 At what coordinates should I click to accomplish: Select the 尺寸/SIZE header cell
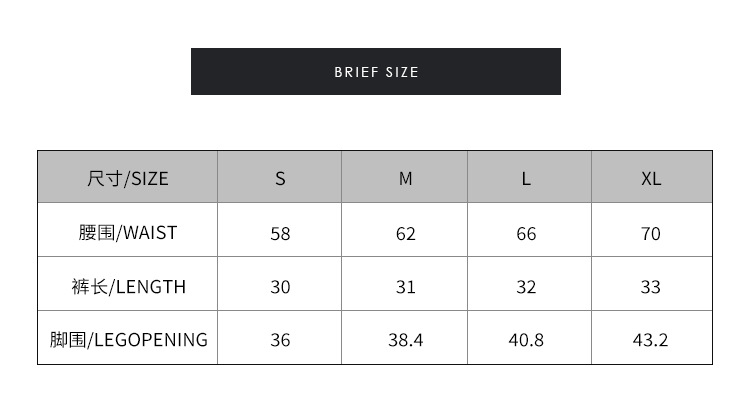(128, 178)
